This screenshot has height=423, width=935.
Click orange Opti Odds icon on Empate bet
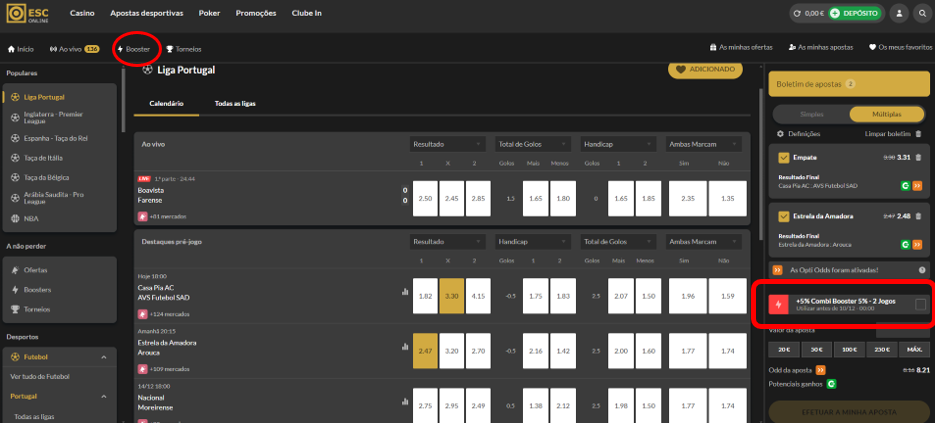point(917,186)
